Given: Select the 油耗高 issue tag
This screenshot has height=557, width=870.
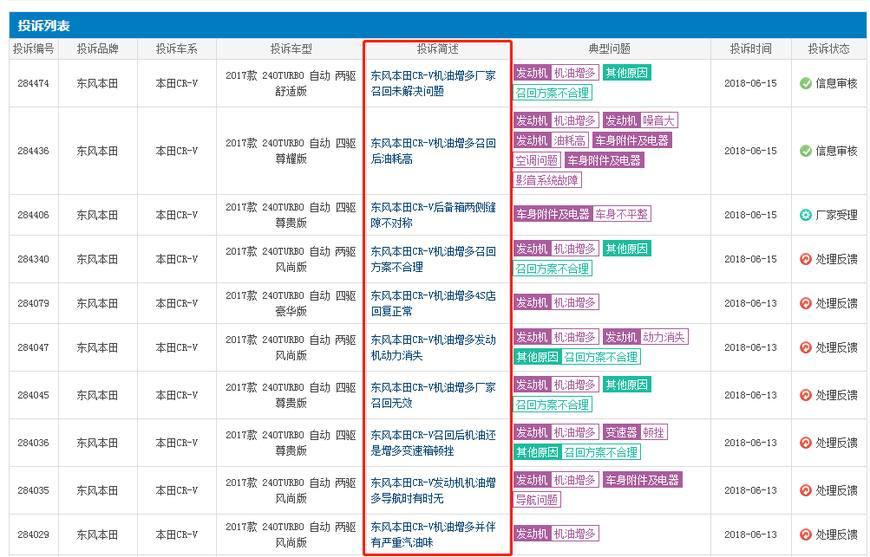Looking at the screenshot, I should tap(569, 140).
